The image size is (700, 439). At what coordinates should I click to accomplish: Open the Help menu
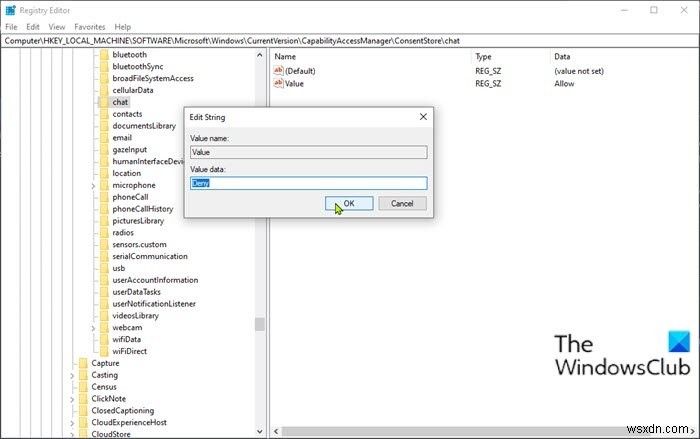click(x=122, y=27)
